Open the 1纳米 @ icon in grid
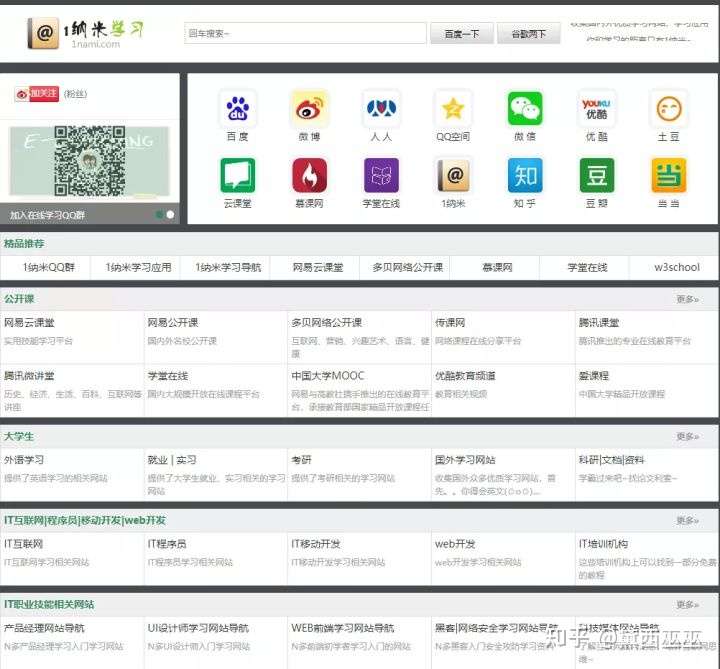Screen dimensions: 720x669 453,175
